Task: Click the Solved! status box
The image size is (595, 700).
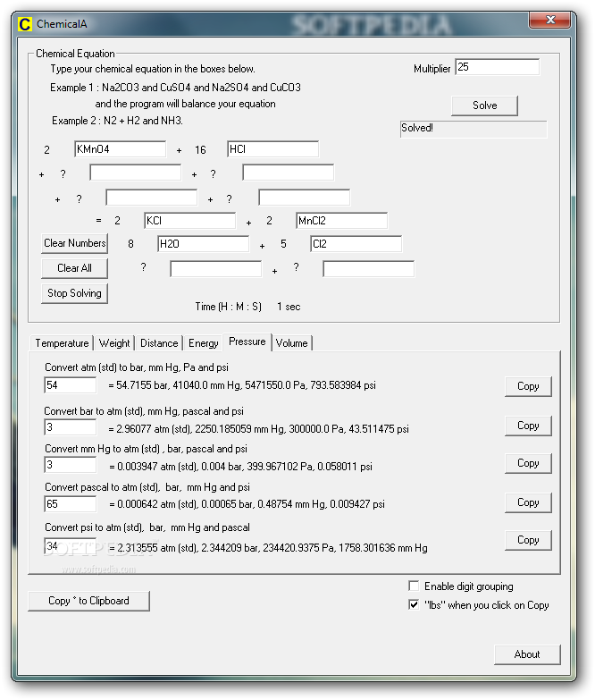Action: pos(473,129)
